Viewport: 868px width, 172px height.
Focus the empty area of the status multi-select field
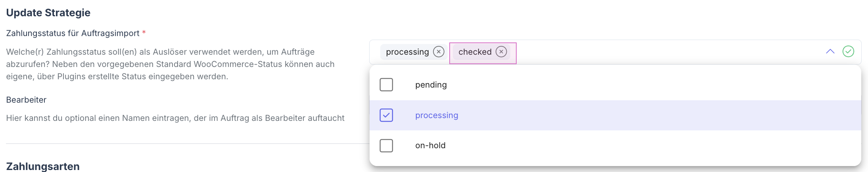click(x=666, y=52)
